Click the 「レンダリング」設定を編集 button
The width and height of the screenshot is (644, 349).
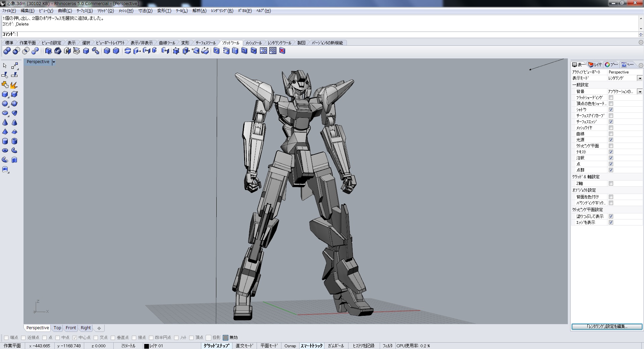607,327
